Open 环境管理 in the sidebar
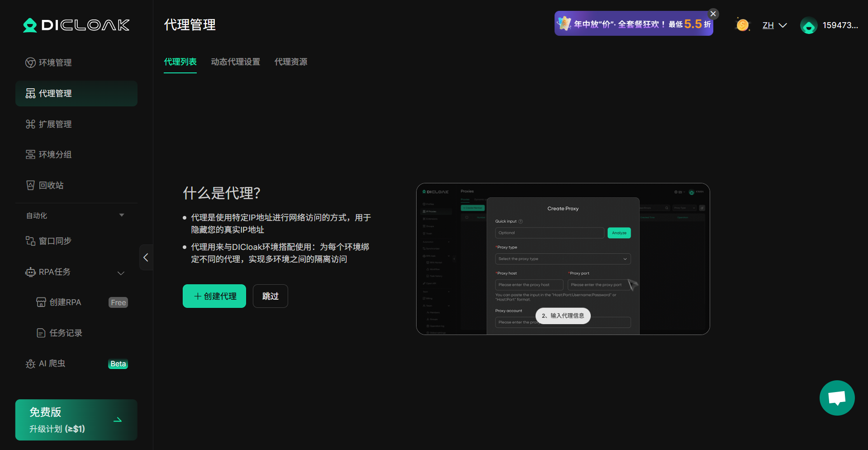The width and height of the screenshot is (868, 450). (x=76, y=62)
